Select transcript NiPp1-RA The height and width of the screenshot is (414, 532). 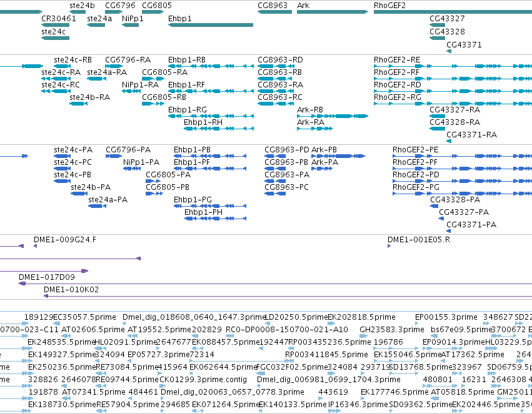point(141,85)
